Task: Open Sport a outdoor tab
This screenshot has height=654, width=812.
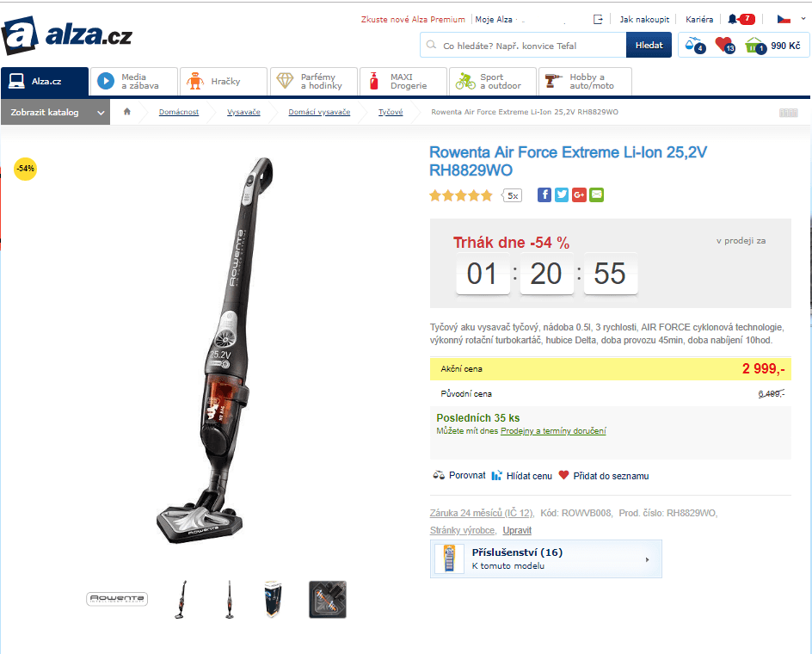Action: [493, 82]
